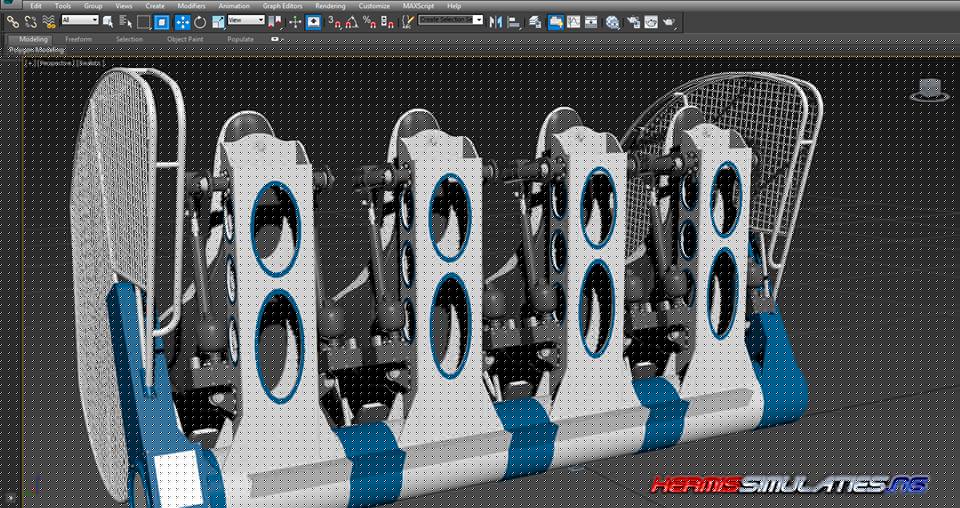
Task: Open the Views menu
Action: coord(124,6)
